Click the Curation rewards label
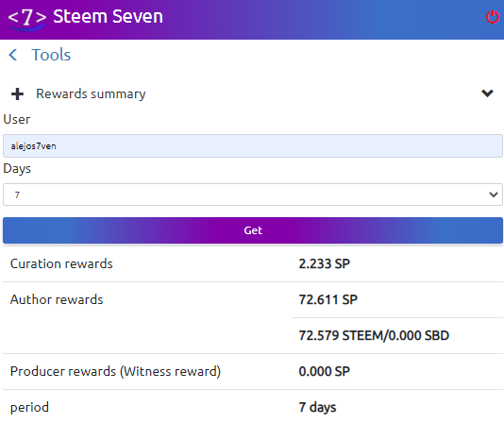The width and height of the screenshot is (504, 423). [x=61, y=263]
